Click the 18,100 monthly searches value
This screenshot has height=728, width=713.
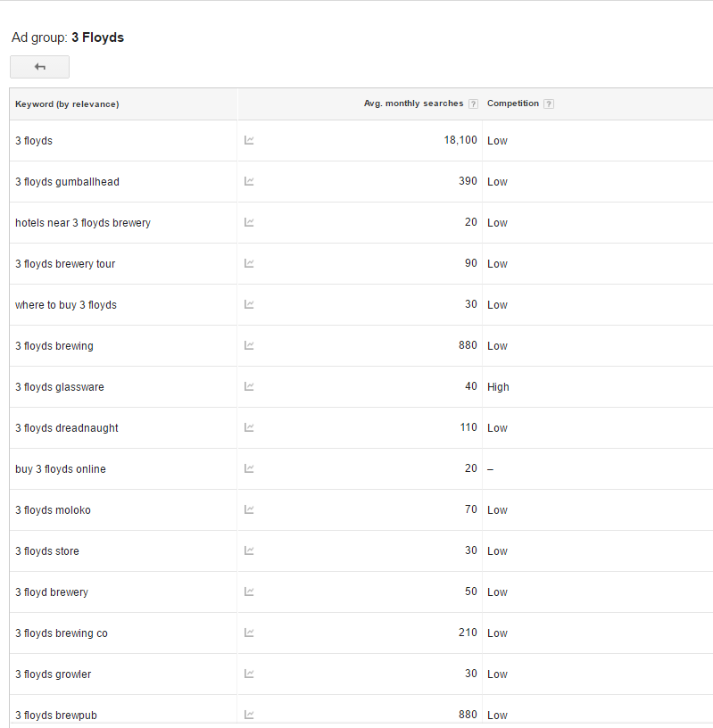[460, 140]
